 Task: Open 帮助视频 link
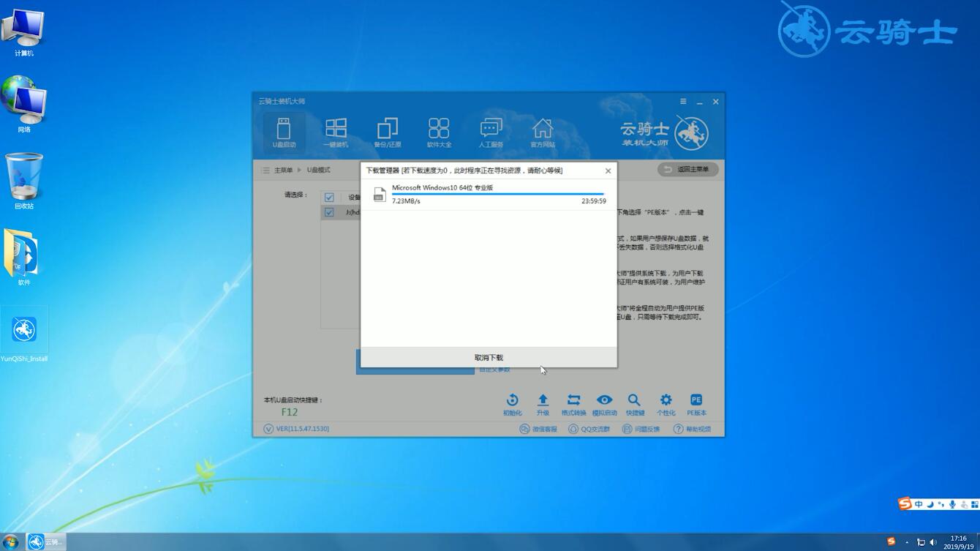point(692,429)
